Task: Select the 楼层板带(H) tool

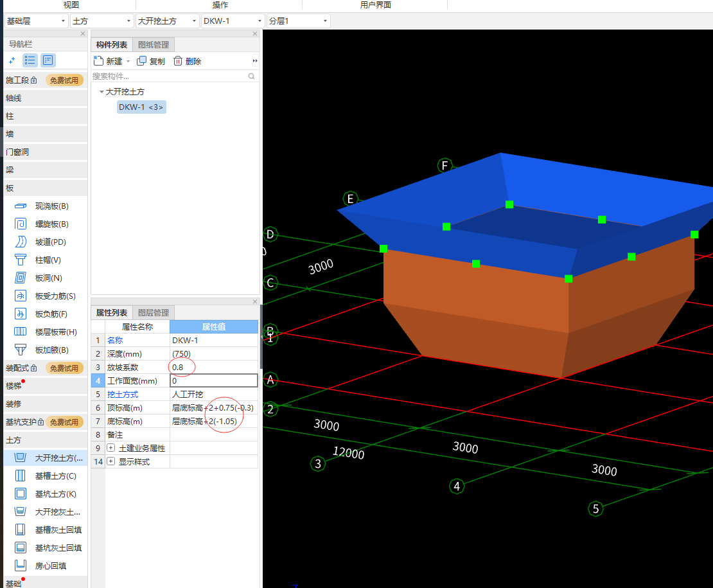Action: click(46, 332)
